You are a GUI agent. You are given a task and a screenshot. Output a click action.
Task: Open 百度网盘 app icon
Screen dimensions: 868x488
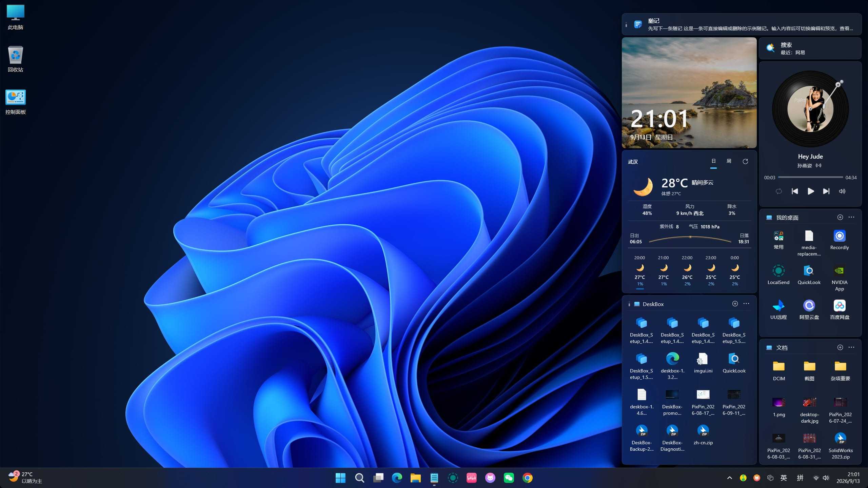840,310
